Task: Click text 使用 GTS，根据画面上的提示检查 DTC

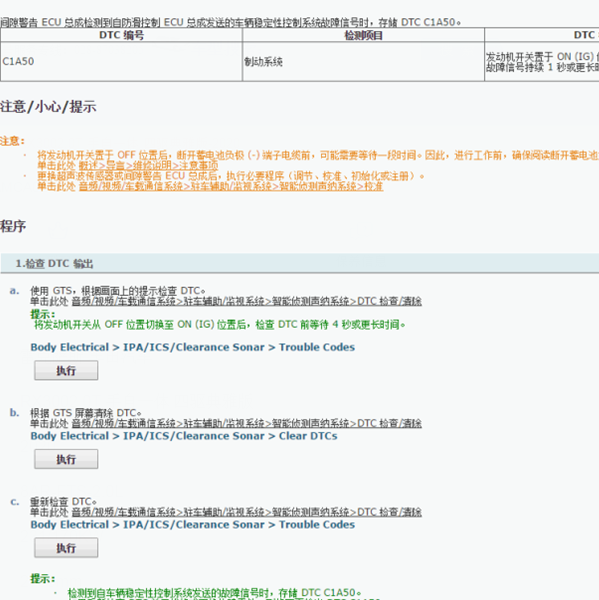Action: click(118, 291)
